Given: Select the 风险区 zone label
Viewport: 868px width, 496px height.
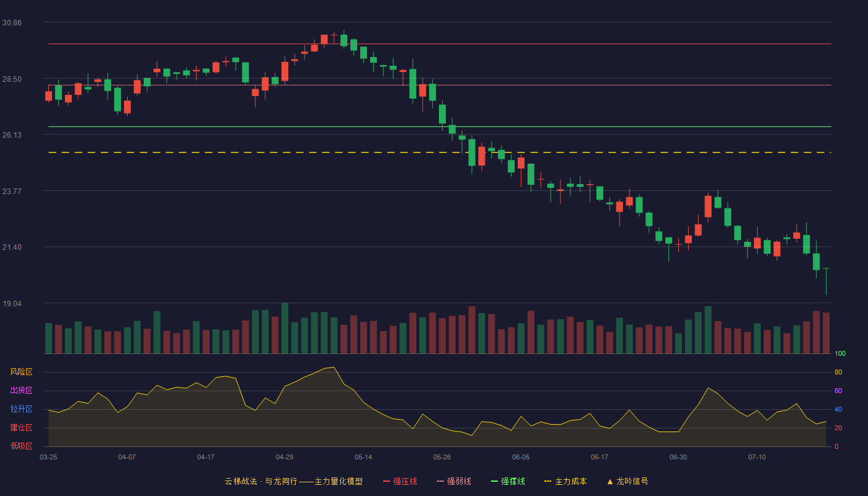Looking at the screenshot, I should pyautogui.click(x=22, y=372).
